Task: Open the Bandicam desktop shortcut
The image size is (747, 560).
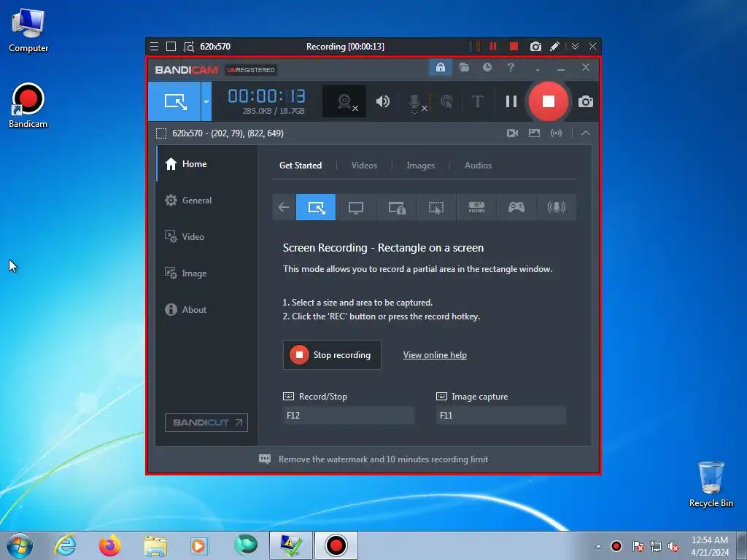Action: 28,106
